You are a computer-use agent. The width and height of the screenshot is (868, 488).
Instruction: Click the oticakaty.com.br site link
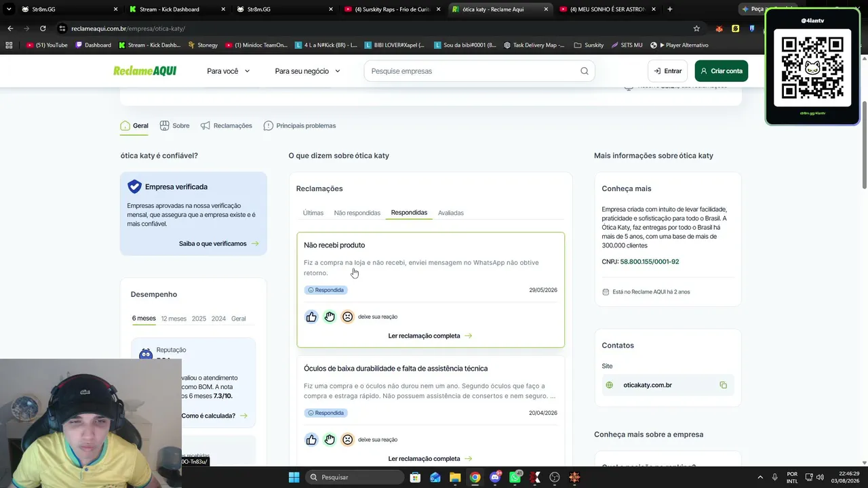click(x=648, y=385)
